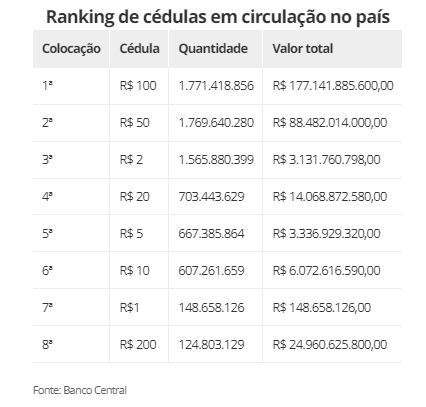Screen dimensions: 426x407
Task: Click the Colocação column header
Action: click(x=71, y=49)
